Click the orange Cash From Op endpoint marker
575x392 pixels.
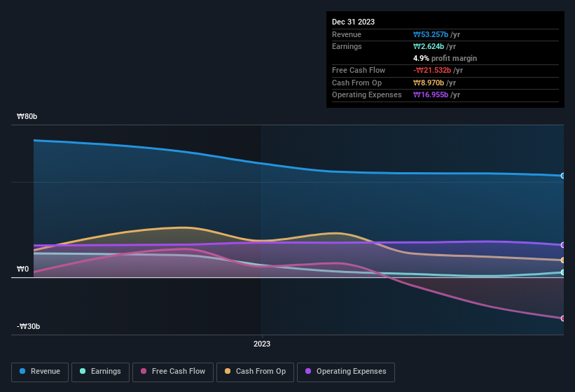tap(563, 260)
